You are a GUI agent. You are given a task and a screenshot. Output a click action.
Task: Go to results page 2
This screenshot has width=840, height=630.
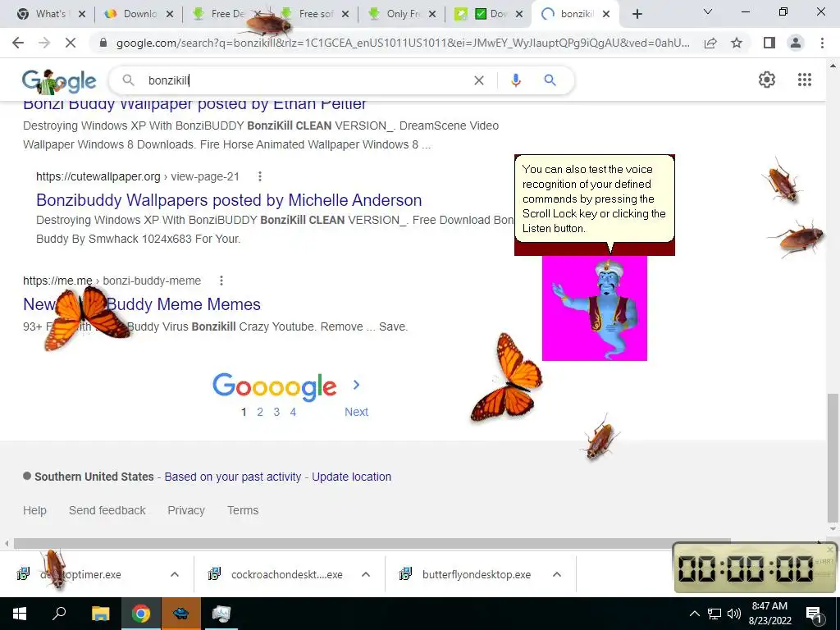(x=260, y=412)
